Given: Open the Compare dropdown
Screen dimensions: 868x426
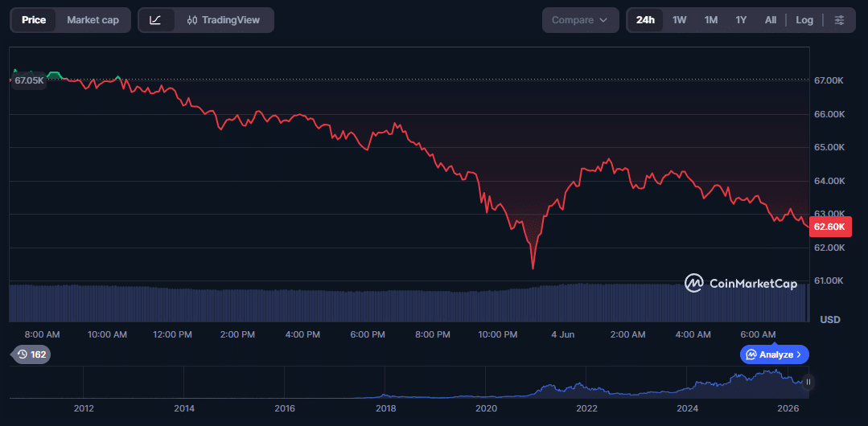Looking at the screenshot, I should pos(581,20).
